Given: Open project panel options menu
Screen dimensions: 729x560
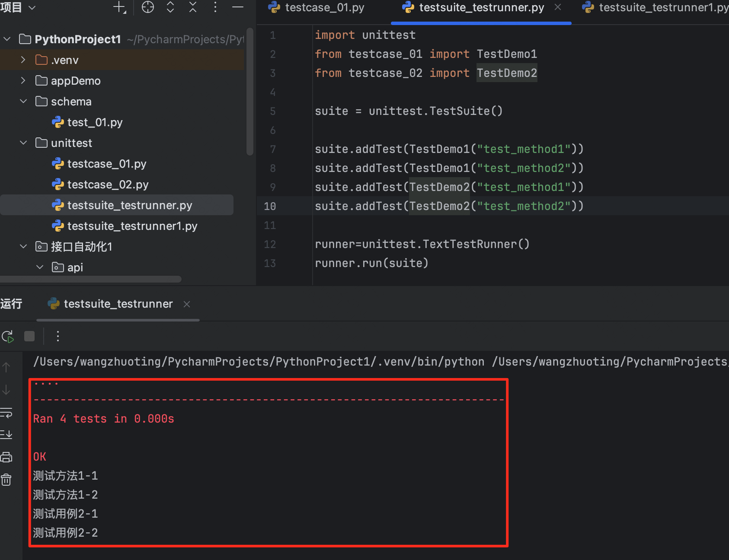Looking at the screenshot, I should [x=215, y=7].
